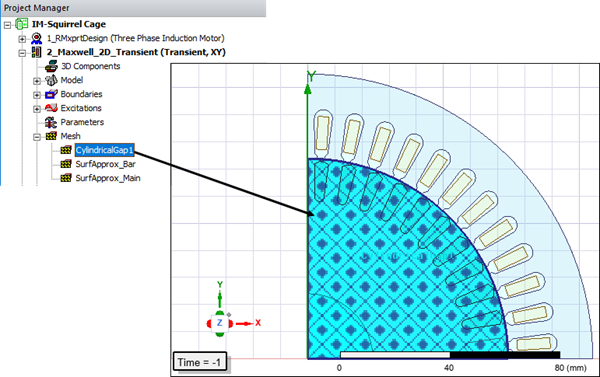Click the Excitations icon
The width and height of the screenshot is (600, 377).
[x=51, y=108]
